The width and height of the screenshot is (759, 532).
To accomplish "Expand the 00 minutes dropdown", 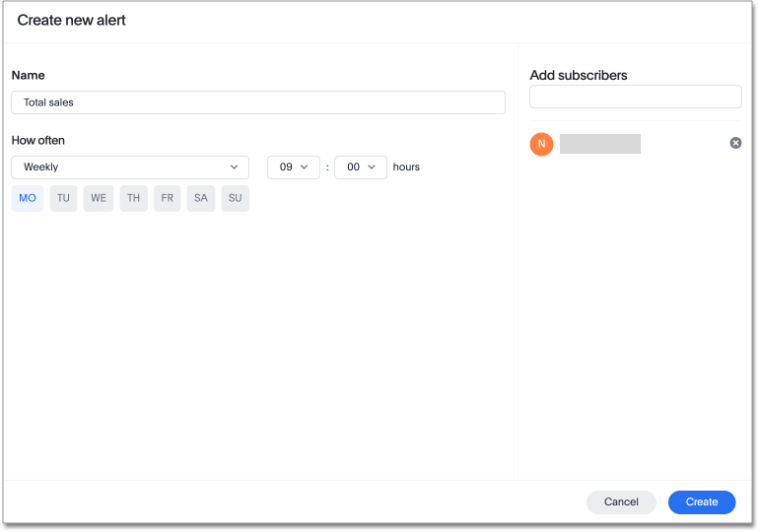I will pos(361,167).
